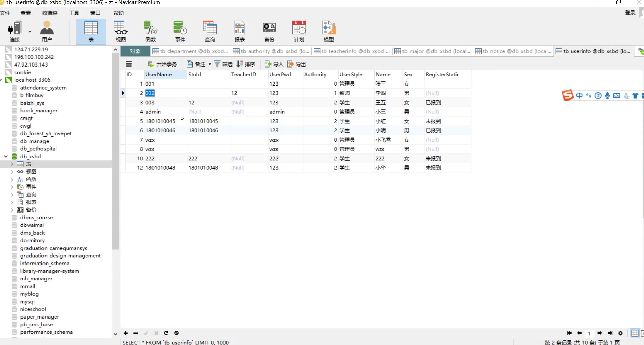Sort by clicking the UserStyle column header
Image resolution: width=644 pixels, height=345 pixels.
pyautogui.click(x=351, y=74)
